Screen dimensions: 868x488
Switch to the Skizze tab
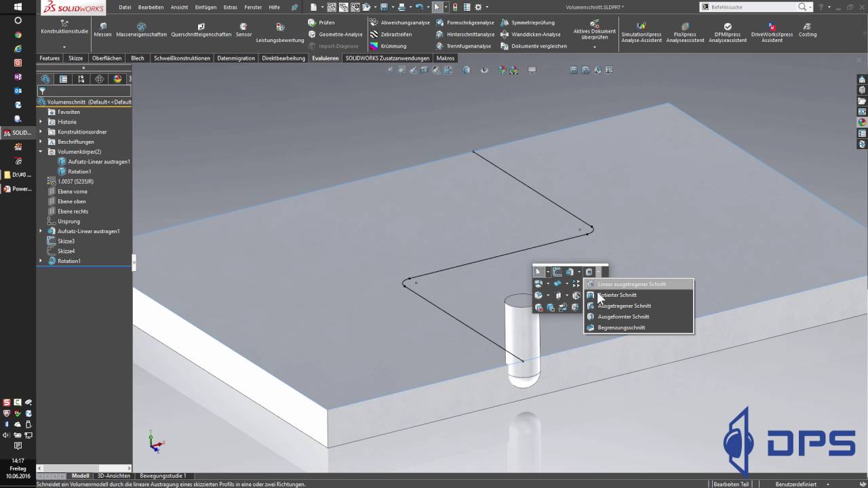(76, 58)
